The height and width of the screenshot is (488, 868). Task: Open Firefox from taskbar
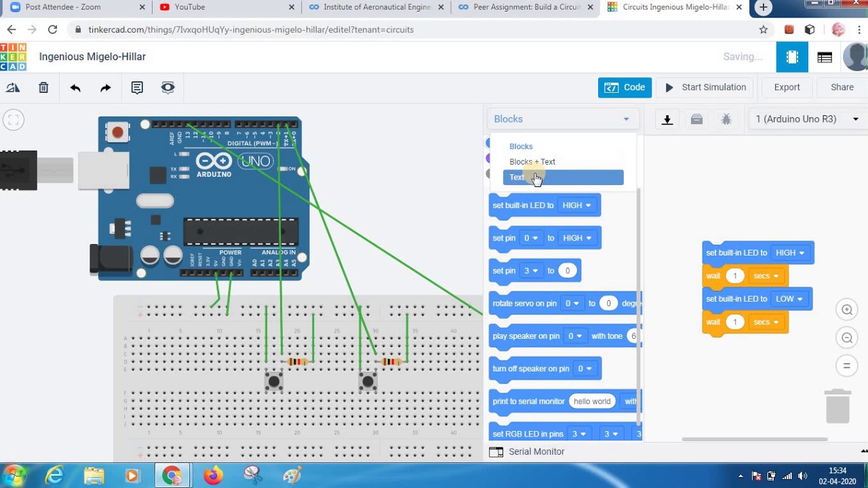(213, 475)
